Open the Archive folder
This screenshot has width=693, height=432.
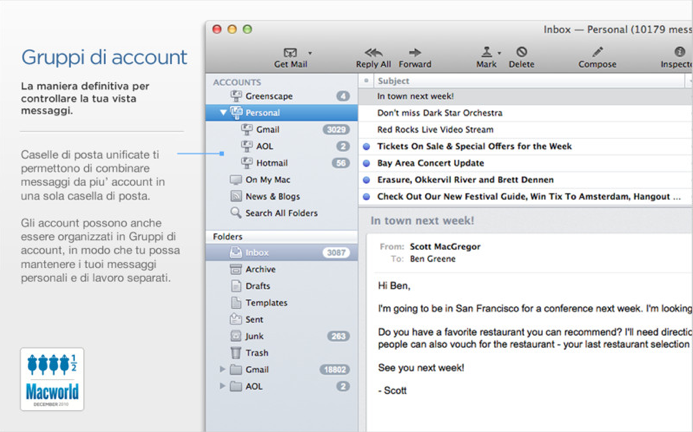282,269
